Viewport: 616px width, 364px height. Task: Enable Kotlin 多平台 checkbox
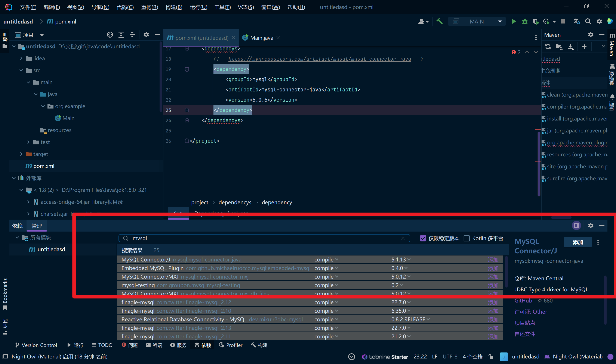click(x=467, y=238)
